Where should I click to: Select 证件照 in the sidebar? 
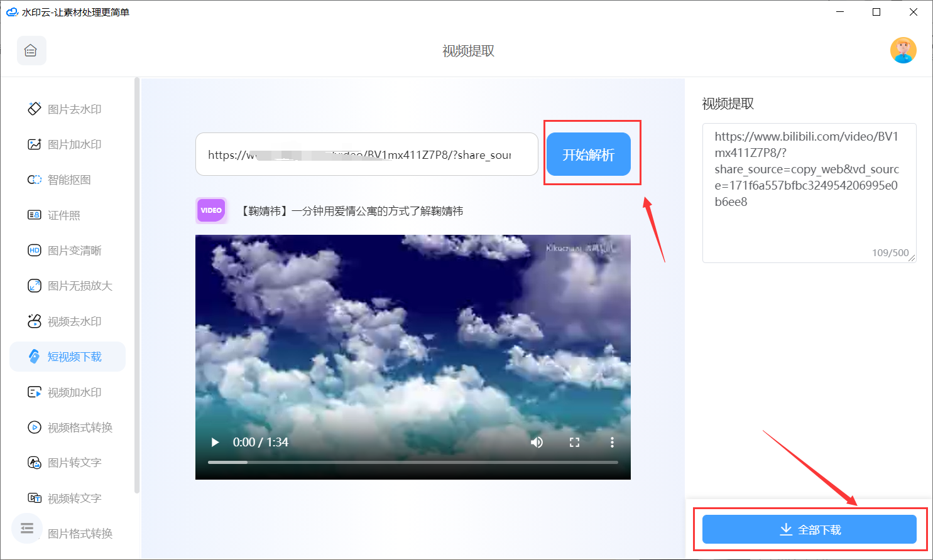[x=67, y=215]
